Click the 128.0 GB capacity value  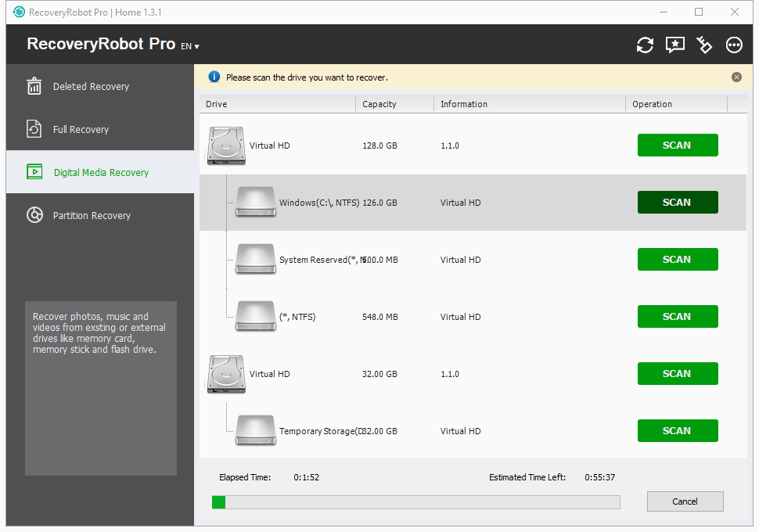pos(380,146)
